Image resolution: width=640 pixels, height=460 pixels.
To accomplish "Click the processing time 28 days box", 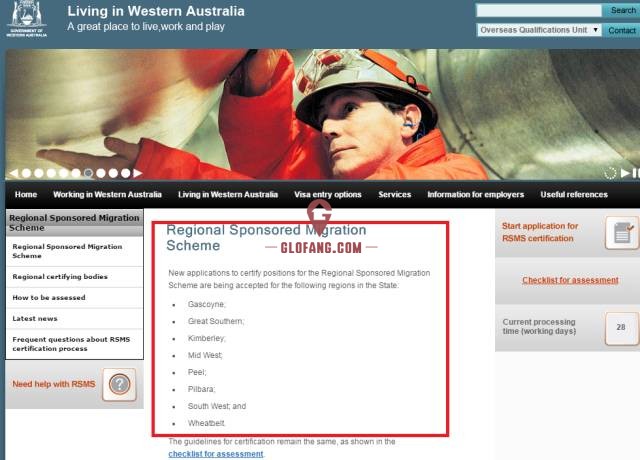I will tap(621, 328).
